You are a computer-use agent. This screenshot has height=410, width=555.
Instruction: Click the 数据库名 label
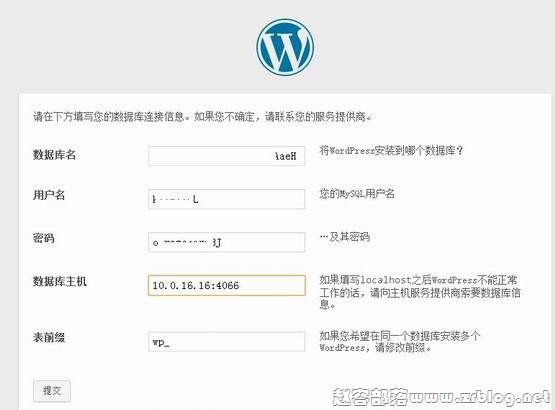tap(54, 155)
